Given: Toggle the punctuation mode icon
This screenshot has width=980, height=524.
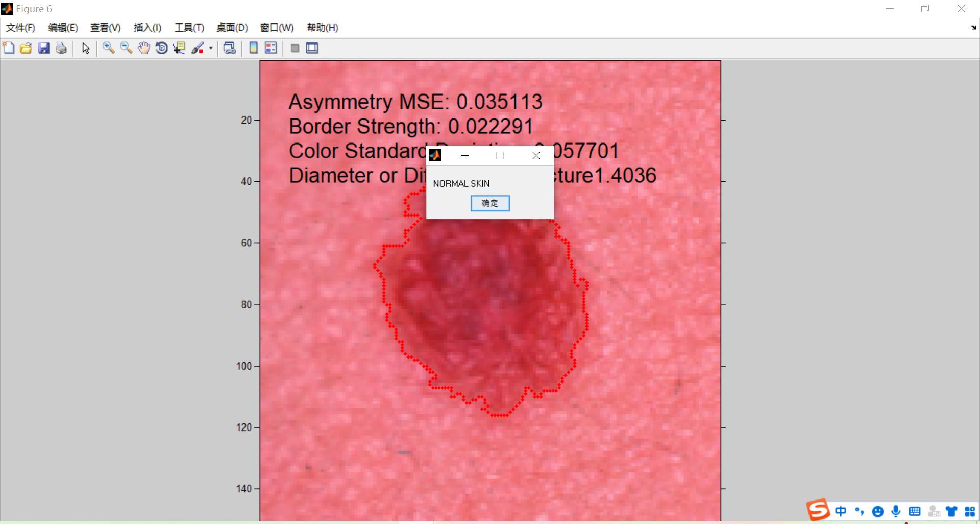Looking at the screenshot, I should [859, 511].
